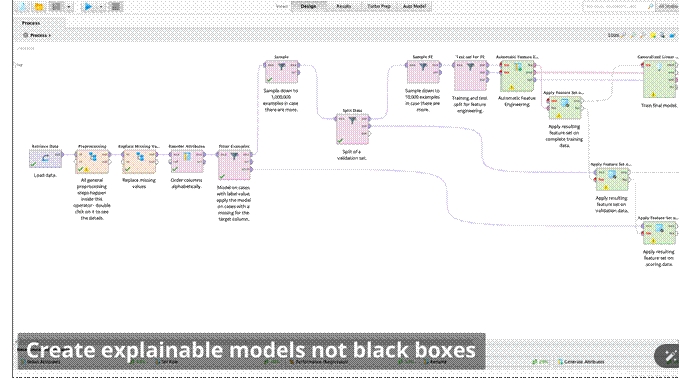The height and width of the screenshot is (383, 679).
Task: Open the save options dropdown arrow
Action: (x=69, y=7)
